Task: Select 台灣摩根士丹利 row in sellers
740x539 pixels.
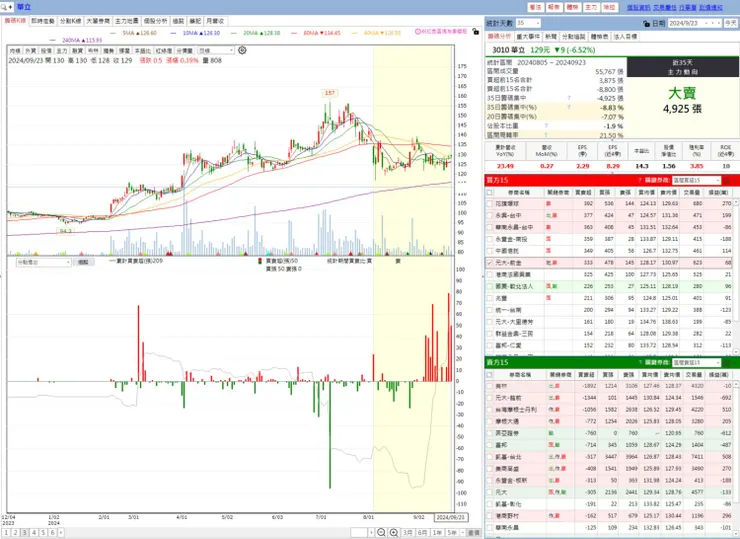Action: pos(609,409)
